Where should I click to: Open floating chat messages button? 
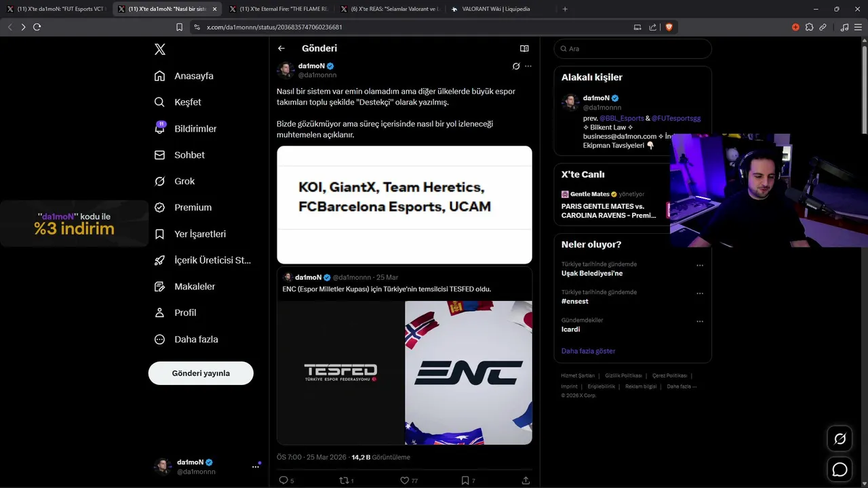point(840,469)
